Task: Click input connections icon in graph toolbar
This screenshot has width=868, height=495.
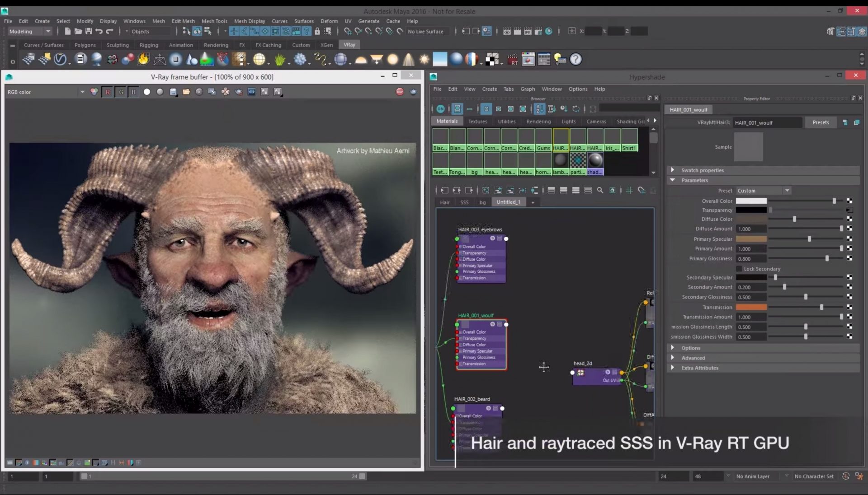Action: (444, 190)
